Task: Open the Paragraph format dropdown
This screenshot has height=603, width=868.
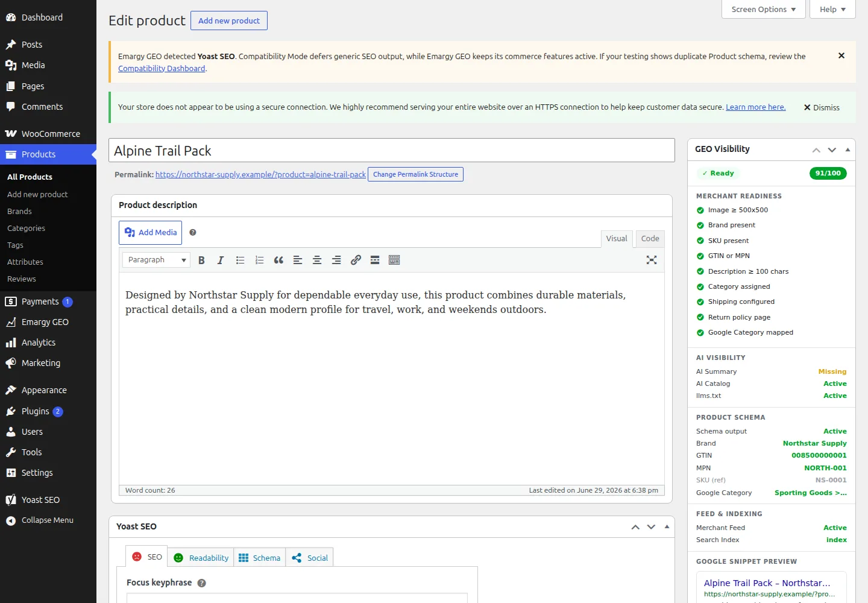Action: pyautogui.click(x=157, y=260)
